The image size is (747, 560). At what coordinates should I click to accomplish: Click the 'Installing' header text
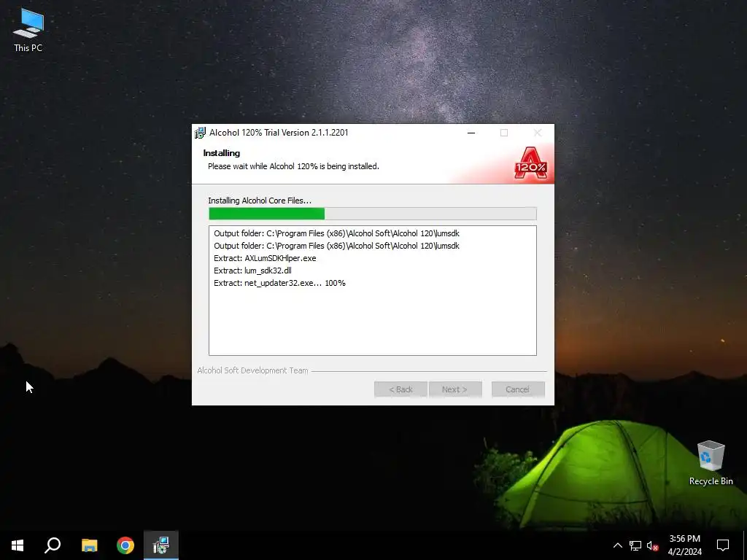click(x=222, y=153)
